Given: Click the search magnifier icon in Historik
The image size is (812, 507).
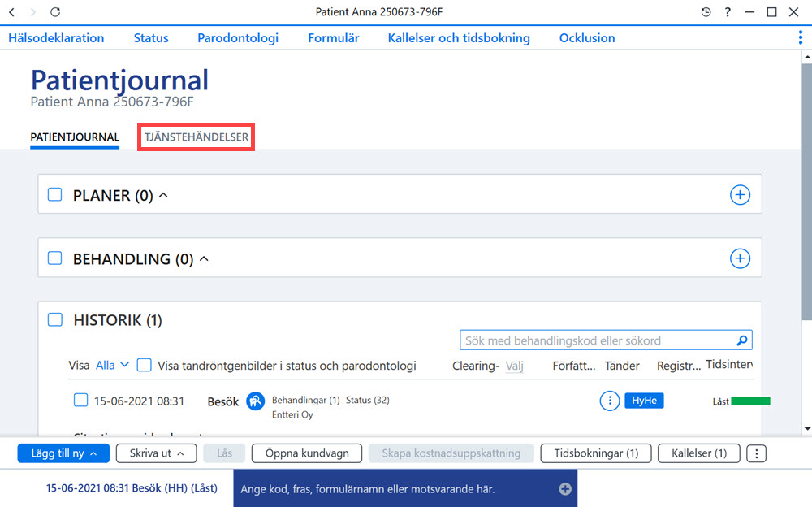Looking at the screenshot, I should click(x=742, y=340).
